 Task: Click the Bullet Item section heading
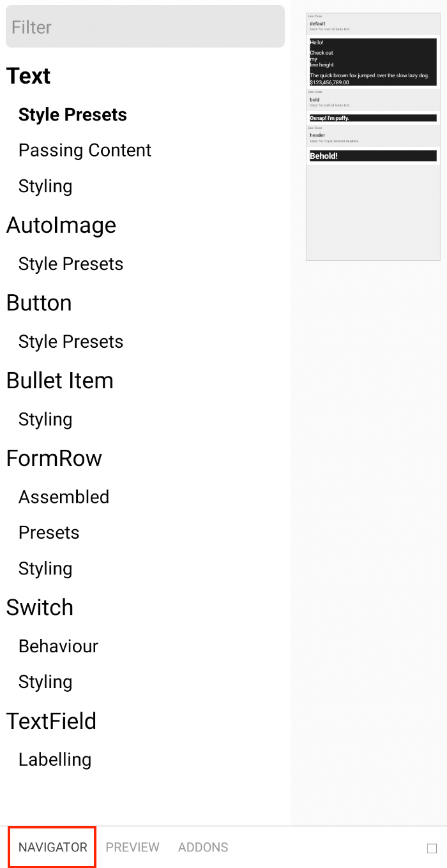[60, 380]
